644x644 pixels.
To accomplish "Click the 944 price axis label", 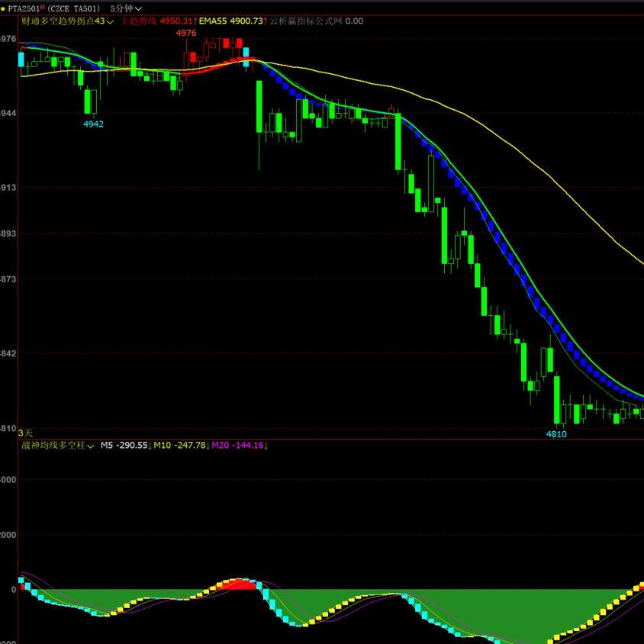I will (8, 113).
